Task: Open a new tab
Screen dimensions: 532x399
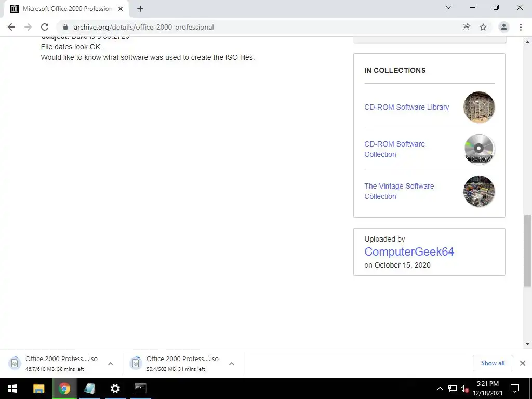Action: (x=140, y=9)
